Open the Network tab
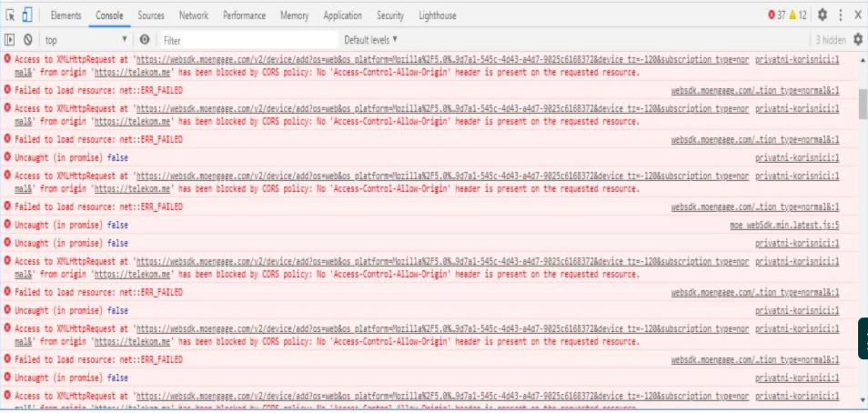The image size is (868, 413). coord(193,15)
